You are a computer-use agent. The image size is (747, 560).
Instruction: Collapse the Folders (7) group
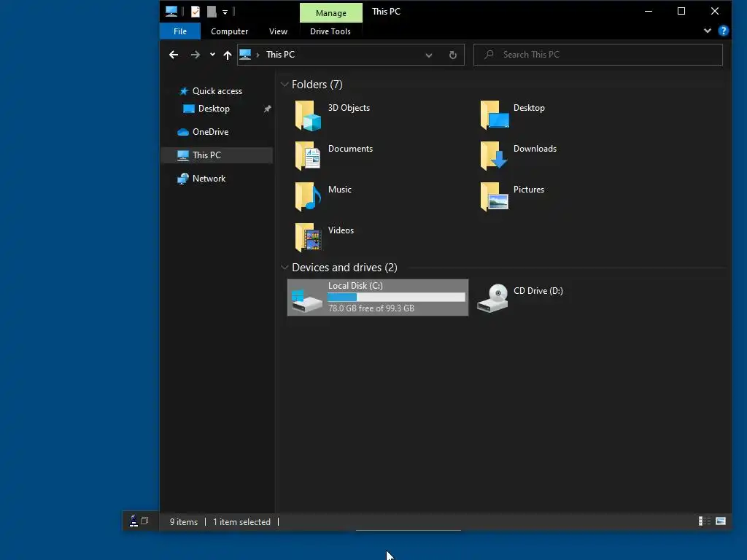pyautogui.click(x=285, y=85)
